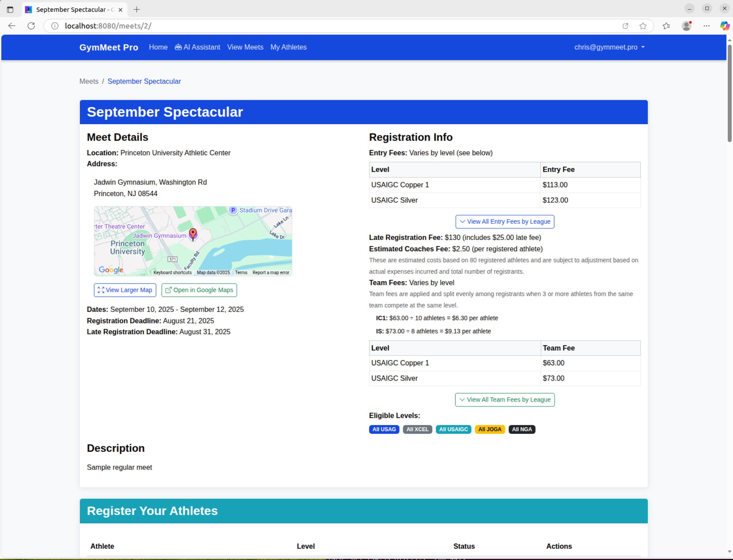Open tab actions menu icon
The image size is (733, 560).
(x=10, y=9)
